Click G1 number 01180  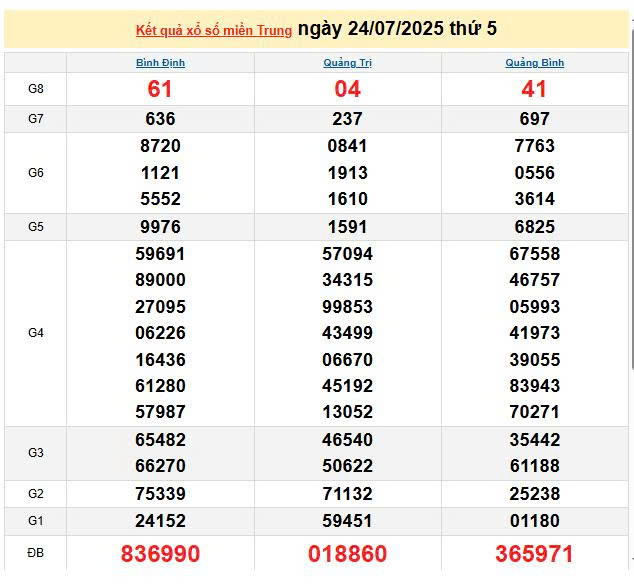[x=535, y=521]
